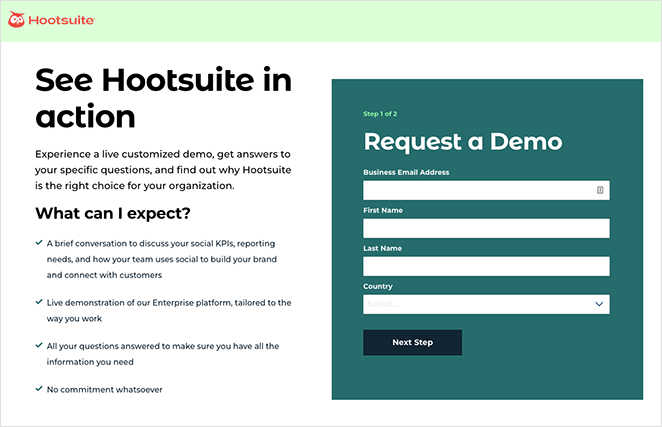Click the autofill icon in email field

pyautogui.click(x=600, y=190)
